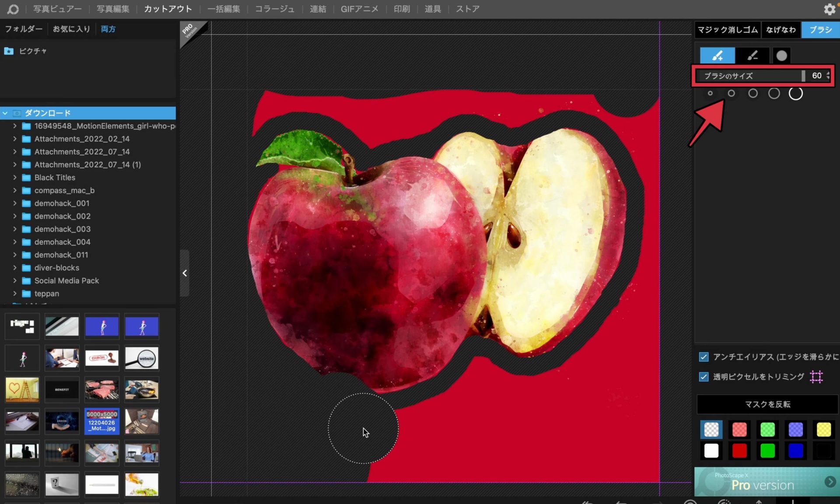Click the マスクを反転 button
The width and height of the screenshot is (840, 504).
pyautogui.click(x=767, y=404)
